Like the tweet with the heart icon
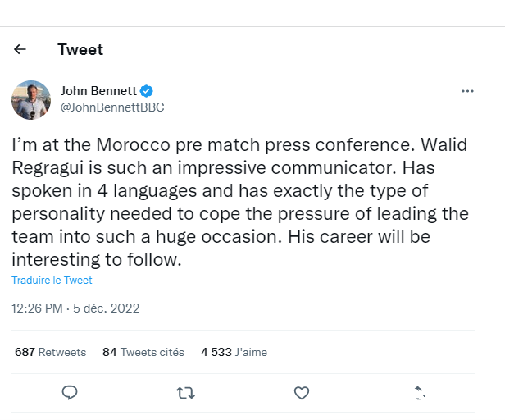Viewport: 505px width, 420px height. (302, 393)
